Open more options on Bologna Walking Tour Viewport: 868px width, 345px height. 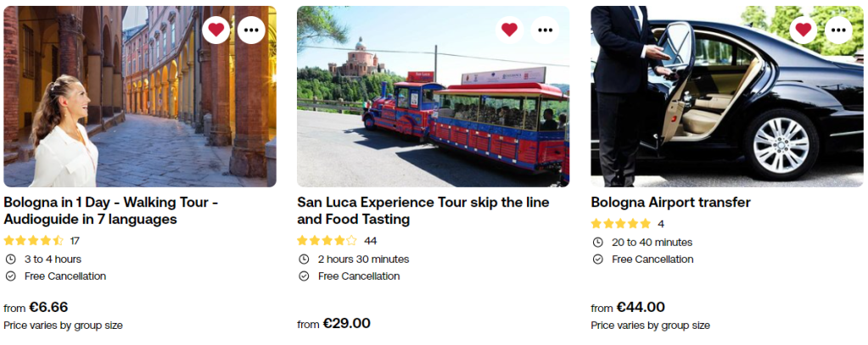pyautogui.click(x=251, y=30)
